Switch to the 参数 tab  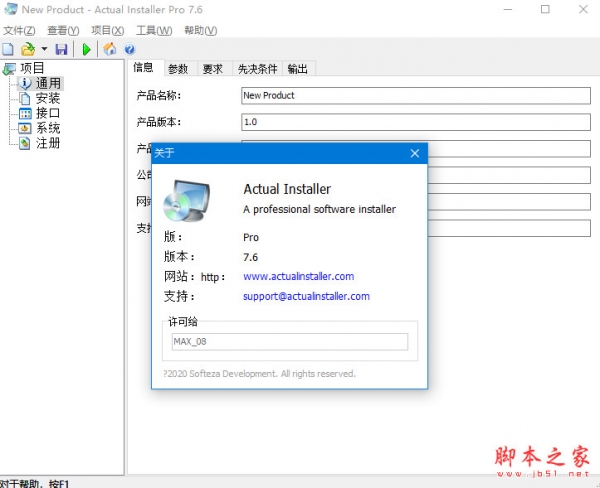[x=178, y=69]
